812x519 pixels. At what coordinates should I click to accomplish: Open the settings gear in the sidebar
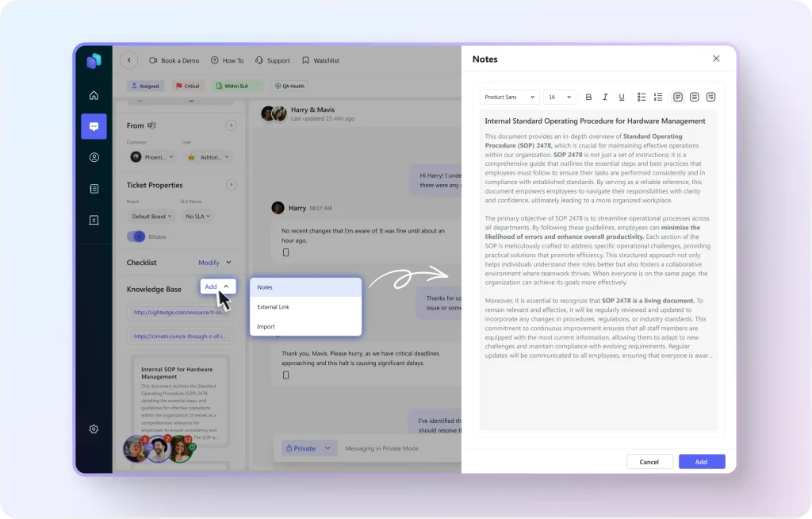[x=94, y=429]
